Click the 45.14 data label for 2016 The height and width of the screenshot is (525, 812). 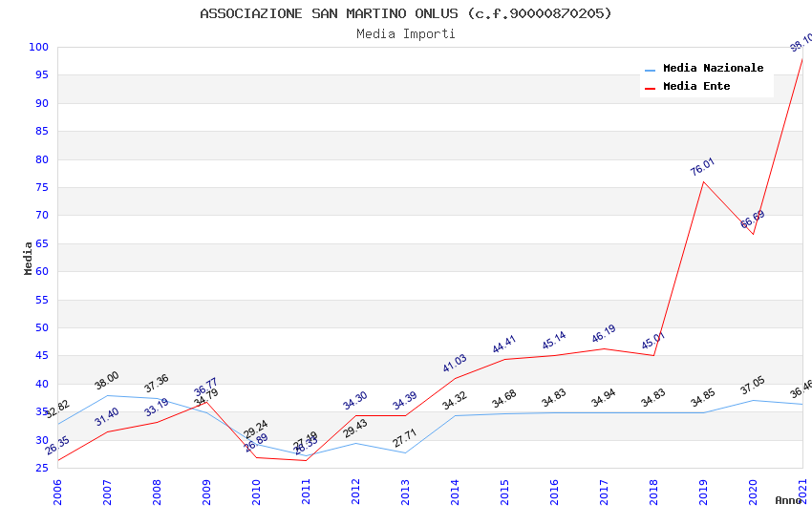click(553, 341)
